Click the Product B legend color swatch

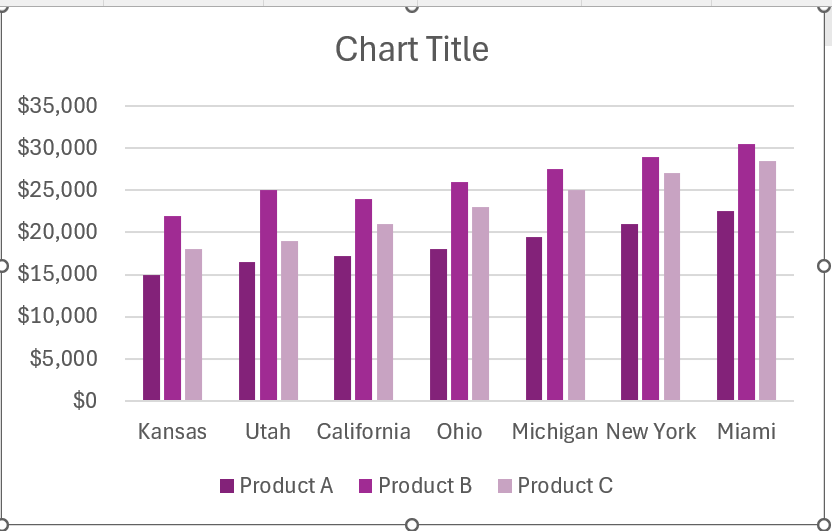366,487
